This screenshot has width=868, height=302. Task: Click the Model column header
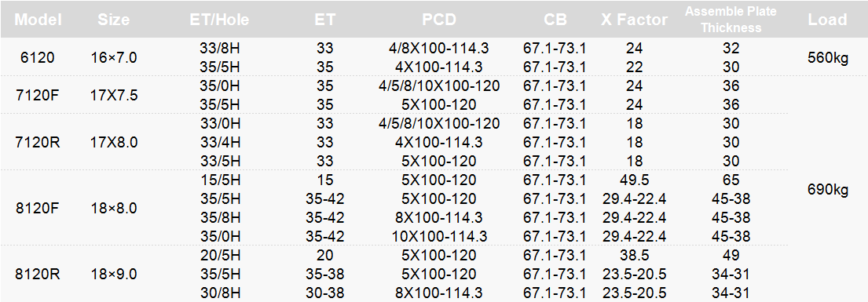pos(38,20)
